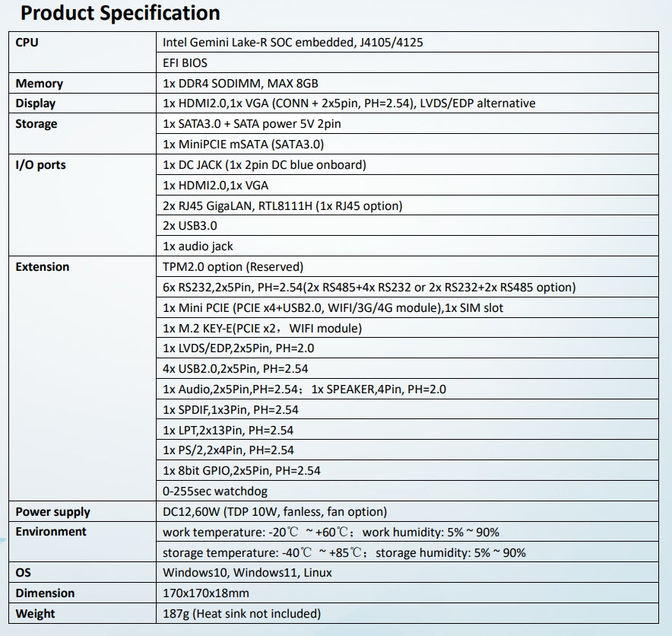Click the Display row label

point(36,103)
